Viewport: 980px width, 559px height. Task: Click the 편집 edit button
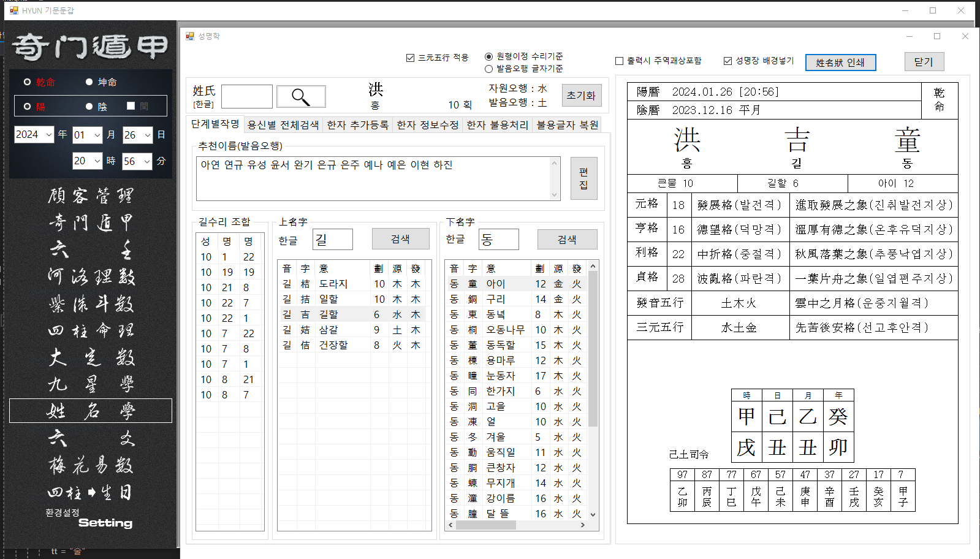pos(583,178)
